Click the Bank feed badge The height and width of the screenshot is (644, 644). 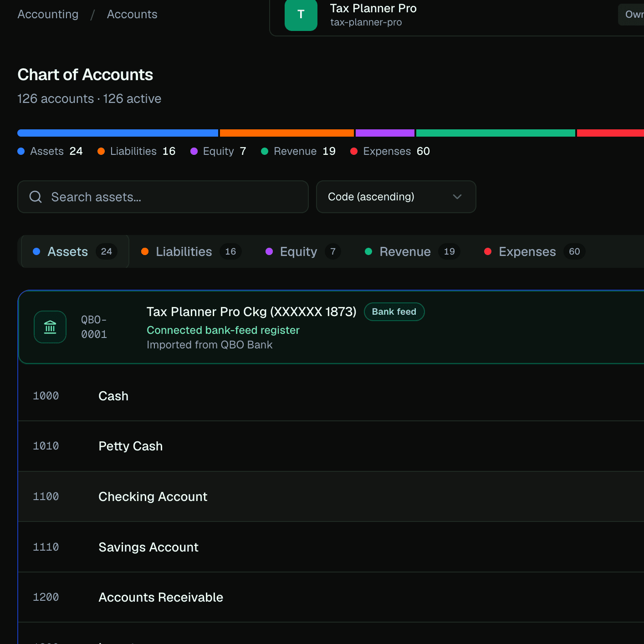click(394, 312)
